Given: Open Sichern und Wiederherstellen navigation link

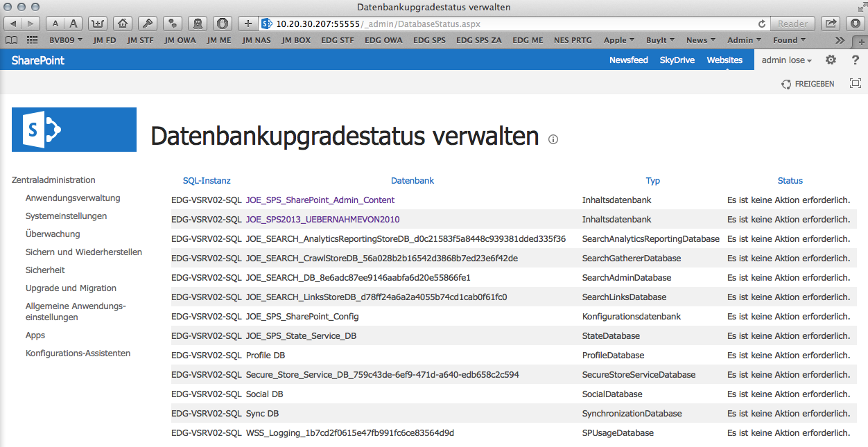Looking at the screenshot, I should click(x=84, y=252).
